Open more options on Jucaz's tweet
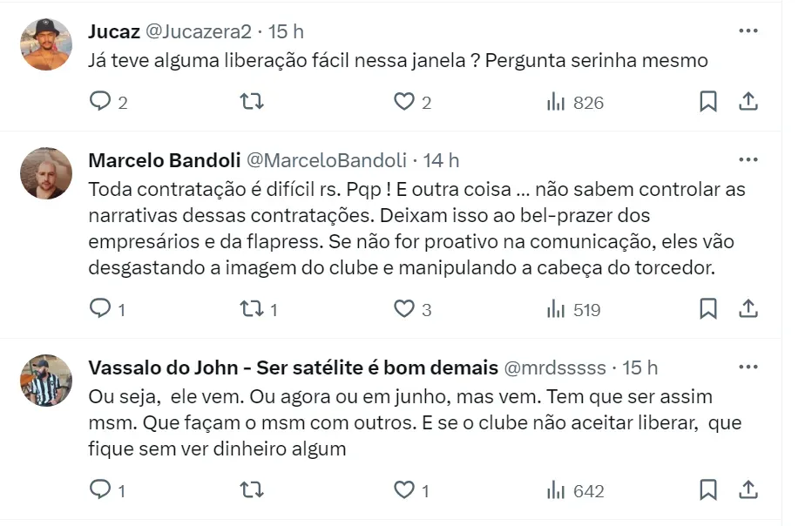This screenshot has width=812, height=526. pos(748,31)
